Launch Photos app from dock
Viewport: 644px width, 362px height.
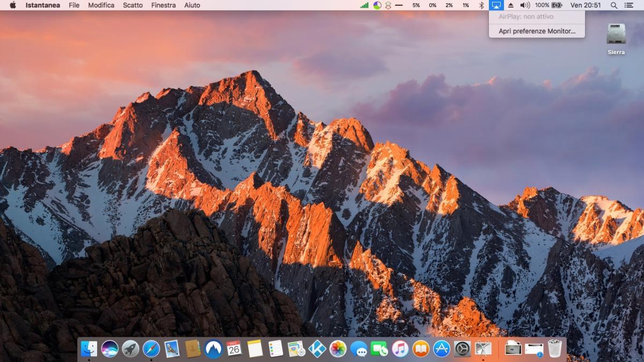coord(338,349)
